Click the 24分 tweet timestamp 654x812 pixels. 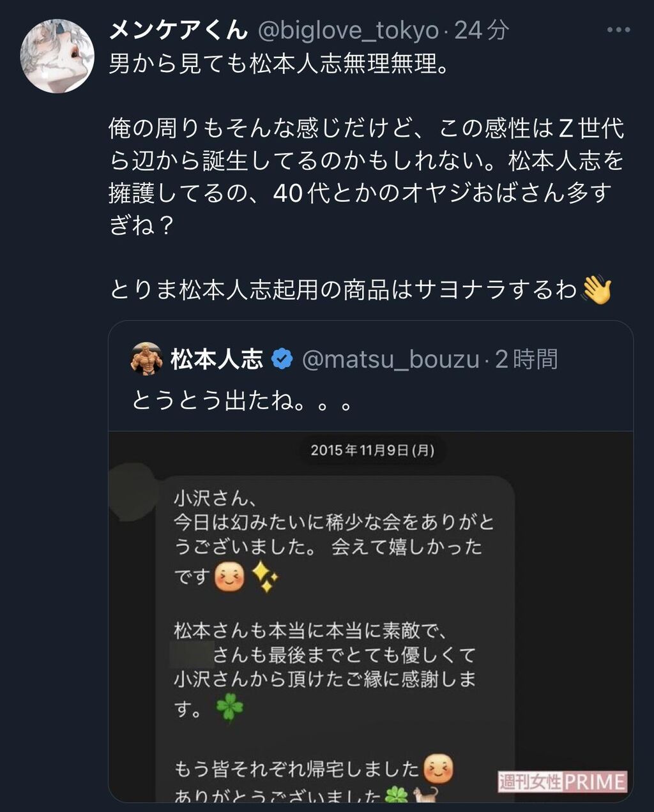tap(482, 30)
